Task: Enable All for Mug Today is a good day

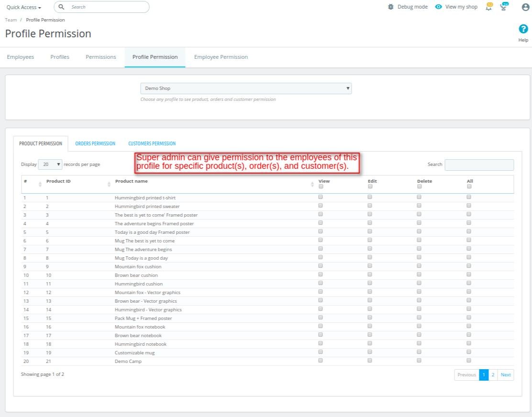Action: (469, 257)
